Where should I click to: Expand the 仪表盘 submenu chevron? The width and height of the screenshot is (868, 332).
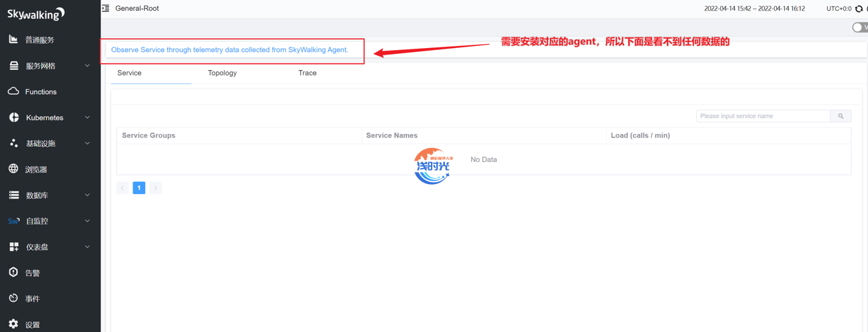[x=87, y=247]
